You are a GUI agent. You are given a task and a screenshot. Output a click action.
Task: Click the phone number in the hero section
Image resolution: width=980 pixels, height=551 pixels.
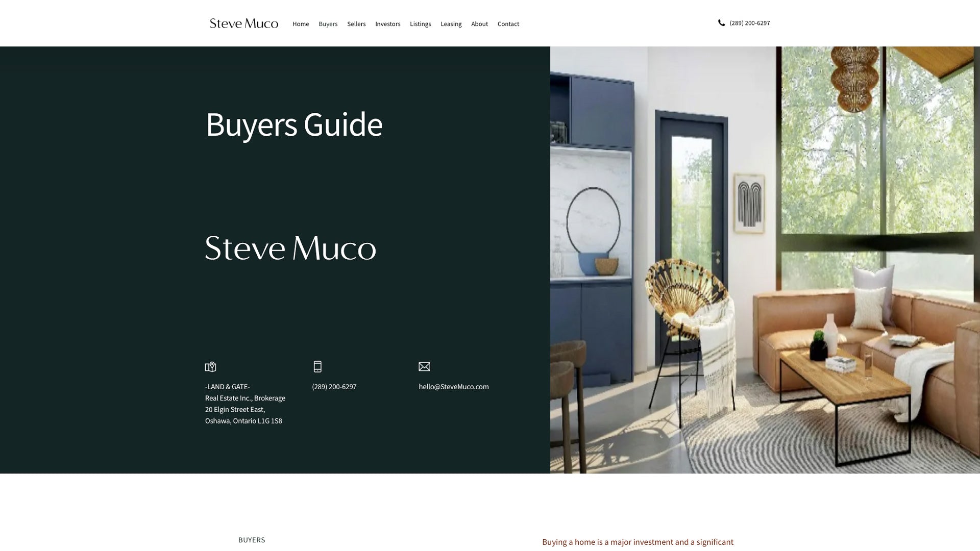tap(334, 387)
